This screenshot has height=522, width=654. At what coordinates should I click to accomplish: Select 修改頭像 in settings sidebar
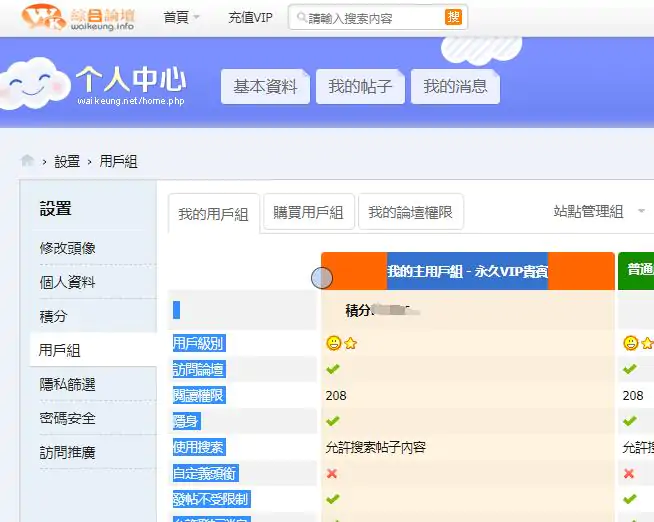click(68, 248)
